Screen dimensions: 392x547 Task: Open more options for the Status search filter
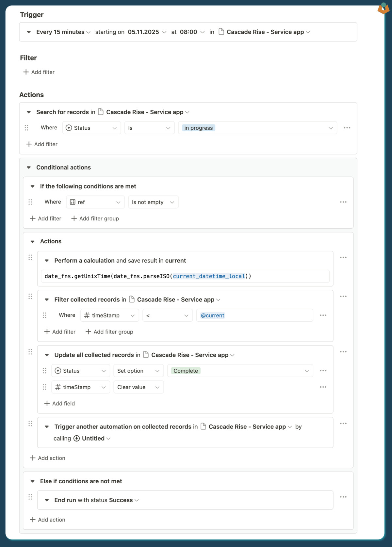347,128
